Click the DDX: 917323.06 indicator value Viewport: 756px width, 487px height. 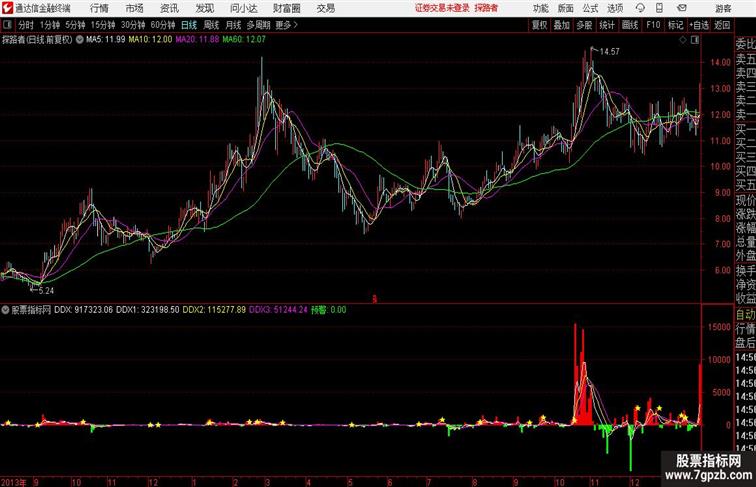click(x=83, y=310)
